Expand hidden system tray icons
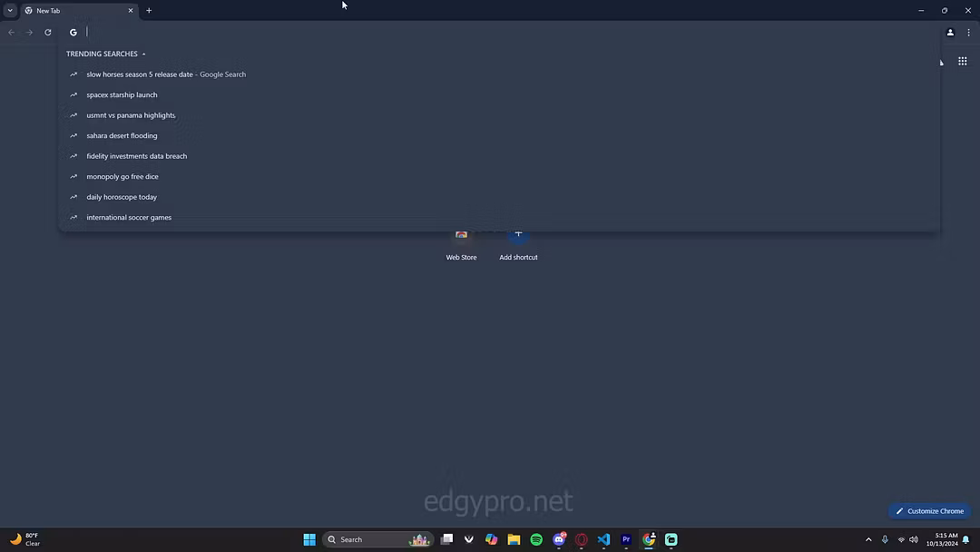The width and height of the screenshot is (980, 552). (x=868, y=539)
